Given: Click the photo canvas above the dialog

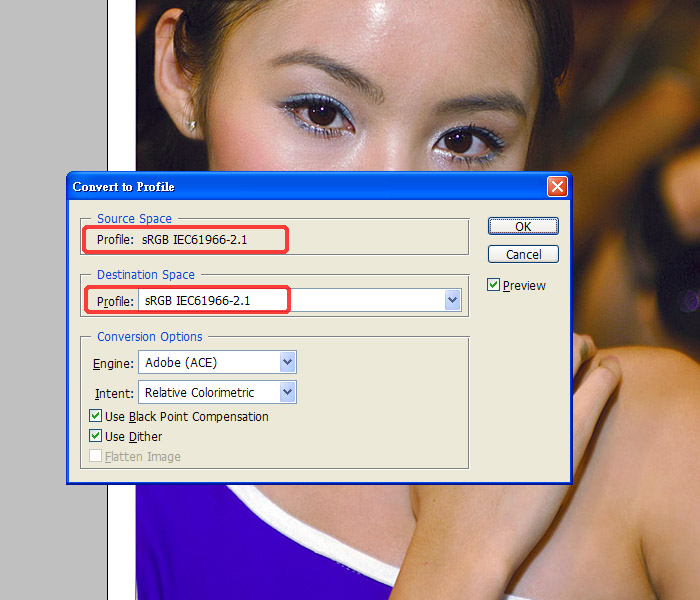Looking at the screenshot, I should 400,80.
